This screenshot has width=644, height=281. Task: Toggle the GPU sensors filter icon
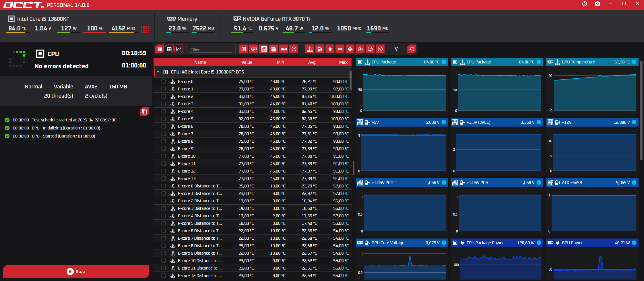click(x=254, y=49)
